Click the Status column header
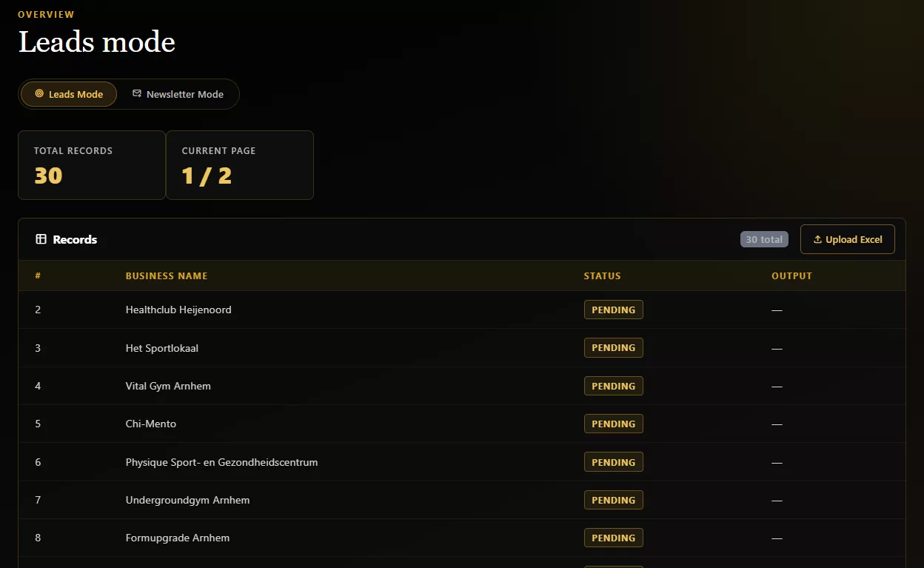This screenshot has height=568, width=924. pyautogui.click(x=603, y=275)
